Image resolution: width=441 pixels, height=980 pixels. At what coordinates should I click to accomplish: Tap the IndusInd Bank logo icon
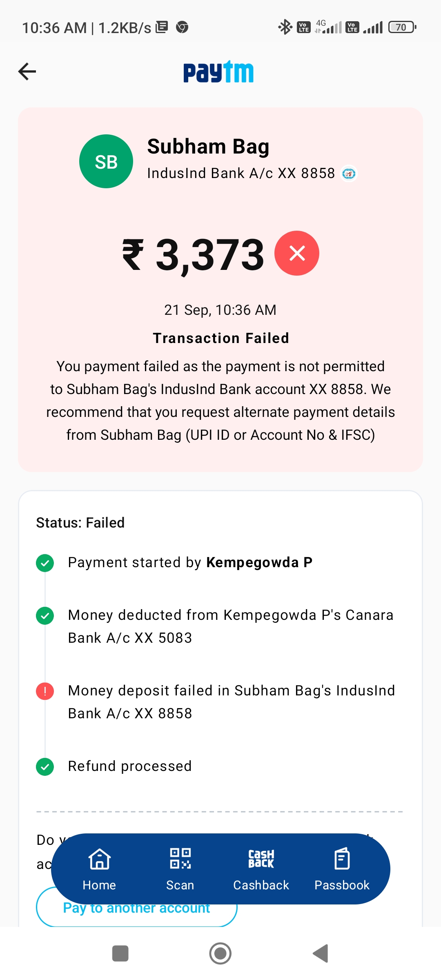[349, 174]
